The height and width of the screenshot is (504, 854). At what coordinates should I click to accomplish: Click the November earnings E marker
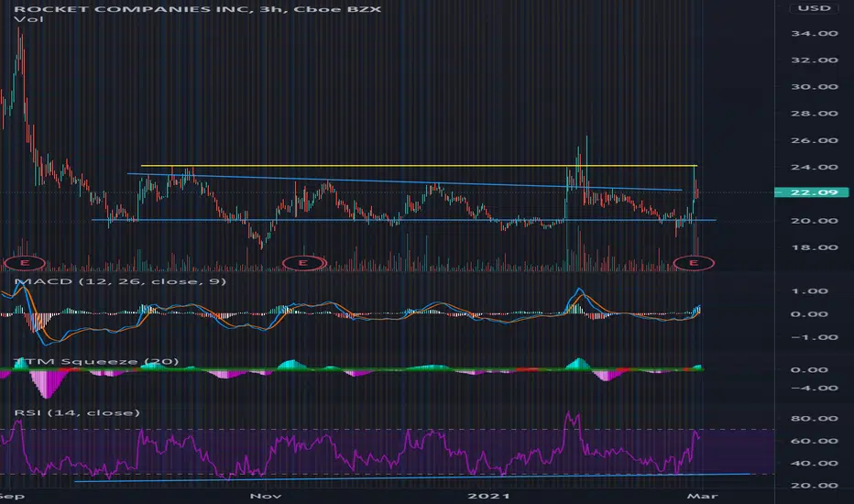pos(304,263)
